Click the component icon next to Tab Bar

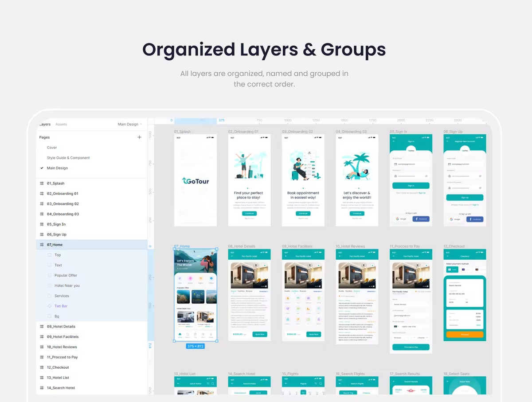coord(50,306)
